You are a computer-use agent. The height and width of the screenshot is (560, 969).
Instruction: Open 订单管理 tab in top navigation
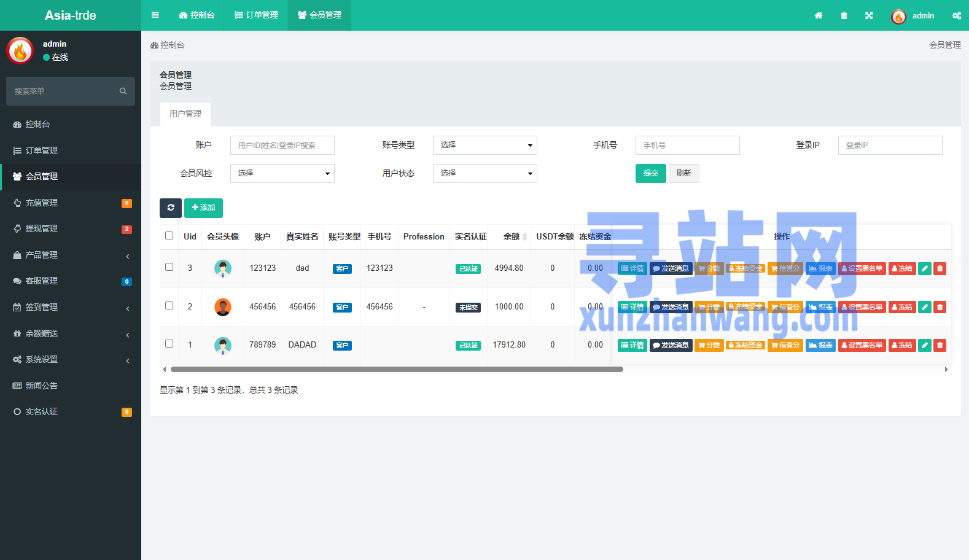point(256,15)
